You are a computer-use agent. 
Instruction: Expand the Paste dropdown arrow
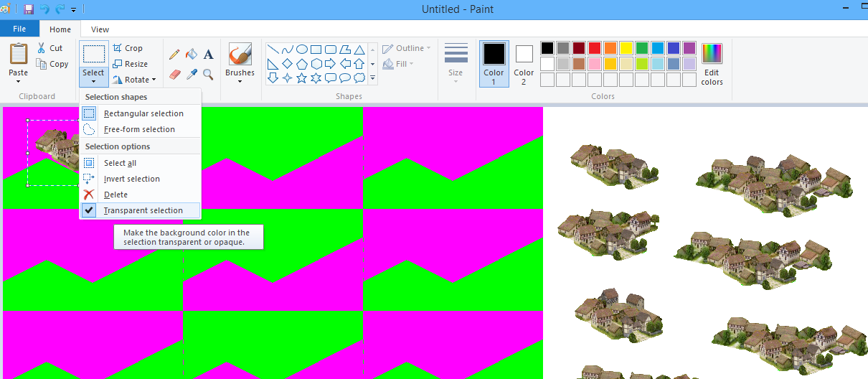click(x=19, y=81)
